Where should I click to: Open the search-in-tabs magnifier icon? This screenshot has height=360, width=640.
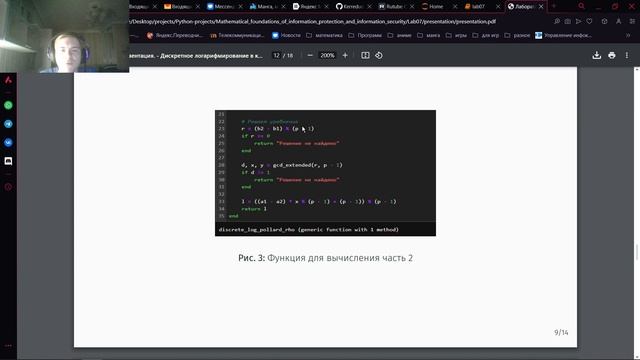(582, 6)
